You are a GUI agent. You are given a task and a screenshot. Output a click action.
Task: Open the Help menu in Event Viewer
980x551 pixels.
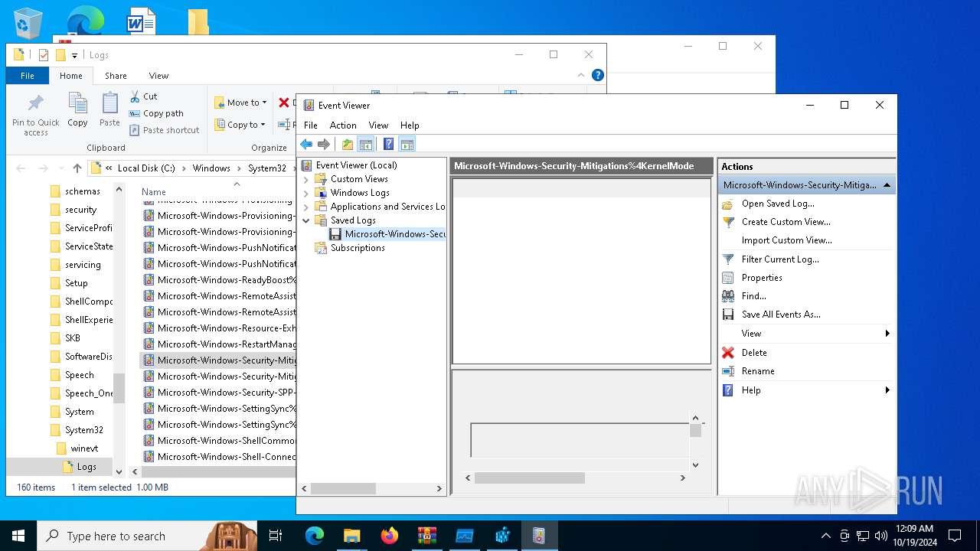pos(410,126)
